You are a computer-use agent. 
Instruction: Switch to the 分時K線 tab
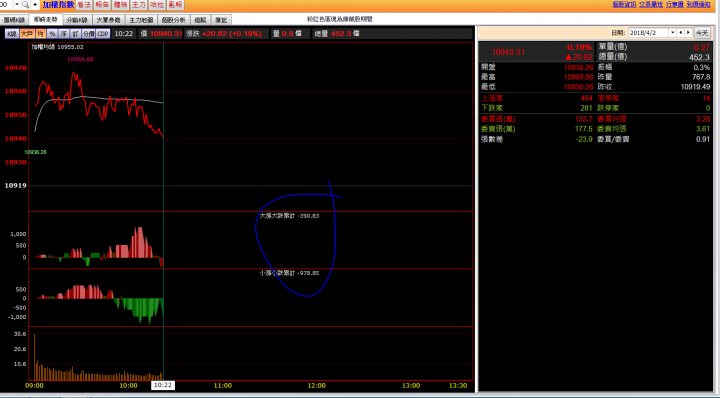point(77,20)
